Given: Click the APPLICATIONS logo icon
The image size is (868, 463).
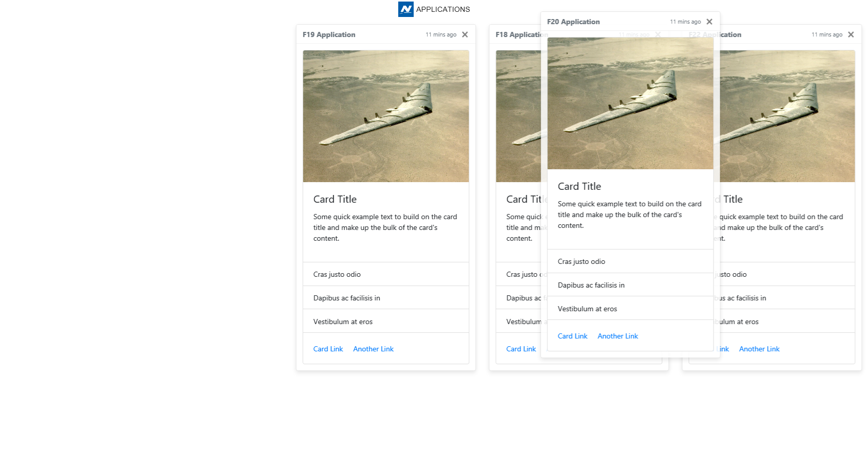Looking at the screenshot, I should (406, 9).
